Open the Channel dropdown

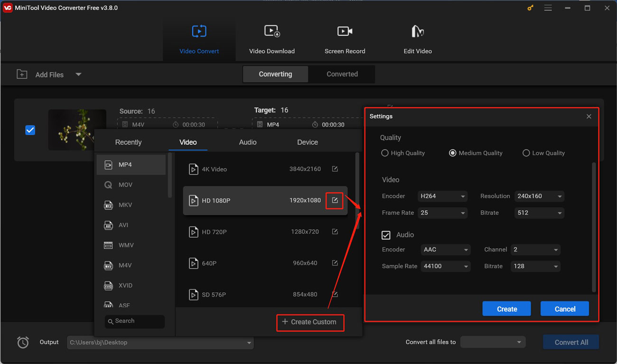[x=536, y=250]
